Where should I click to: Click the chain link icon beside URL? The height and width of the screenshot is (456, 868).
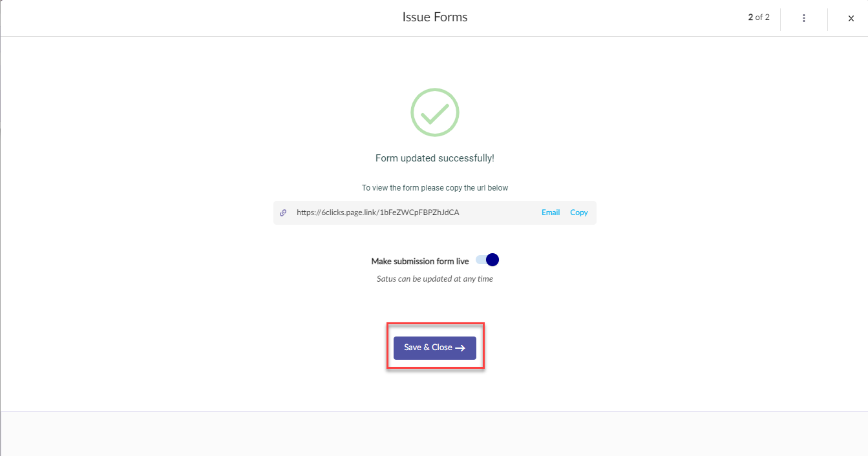(283, 212)
